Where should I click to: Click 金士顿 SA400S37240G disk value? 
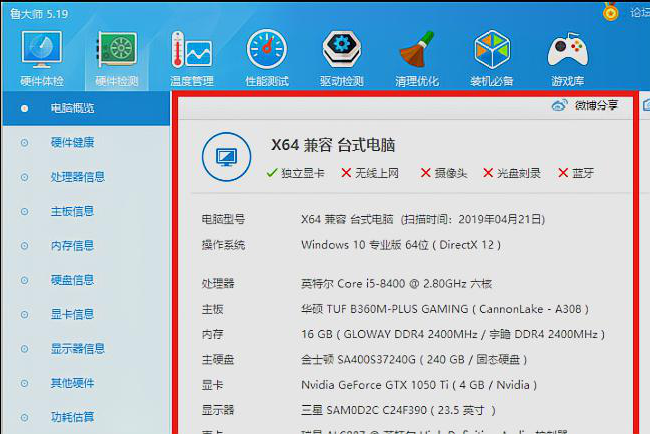pyautogui.click(x=414, y=359)
